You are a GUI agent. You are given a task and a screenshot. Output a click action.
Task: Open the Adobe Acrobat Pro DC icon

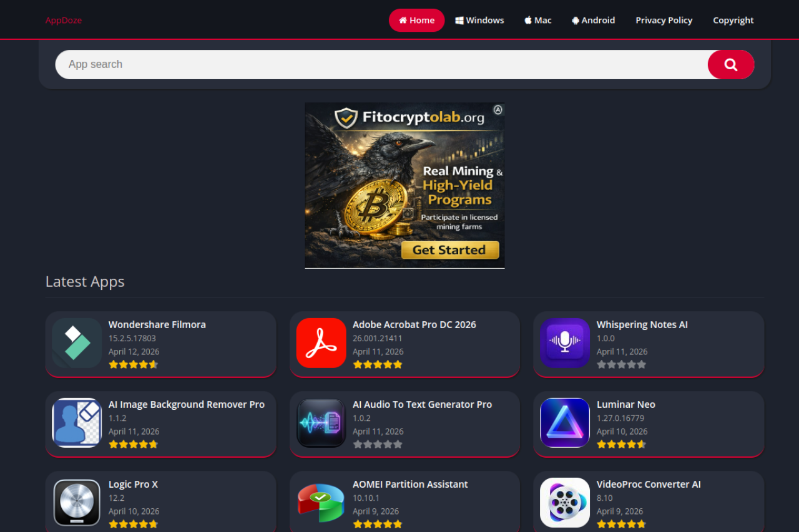click(321, 343)
